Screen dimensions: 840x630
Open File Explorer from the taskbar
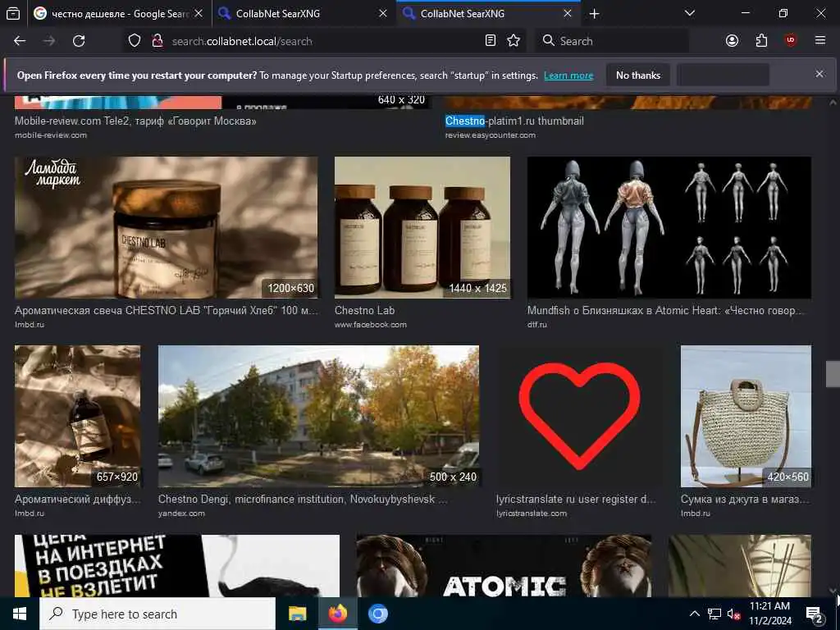tap(297, 614)
